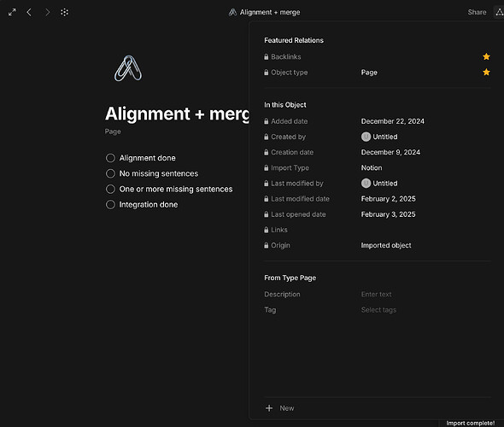This screenshot has height=427, width=504.
Task: Click the avatar in Last modified by row
Action: pyautogui.click(x=366, y=184)
